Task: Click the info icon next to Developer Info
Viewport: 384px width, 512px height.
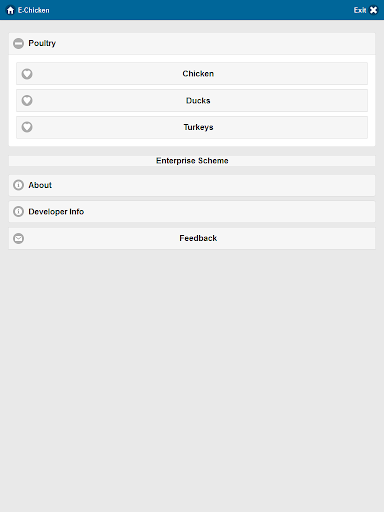Action: [x=18, y=212]
